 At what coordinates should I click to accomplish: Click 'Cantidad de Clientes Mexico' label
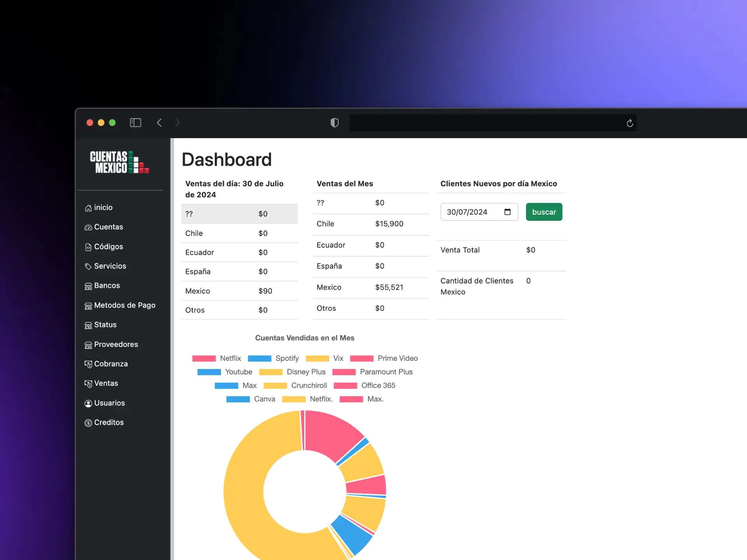(x=477, y=287)
